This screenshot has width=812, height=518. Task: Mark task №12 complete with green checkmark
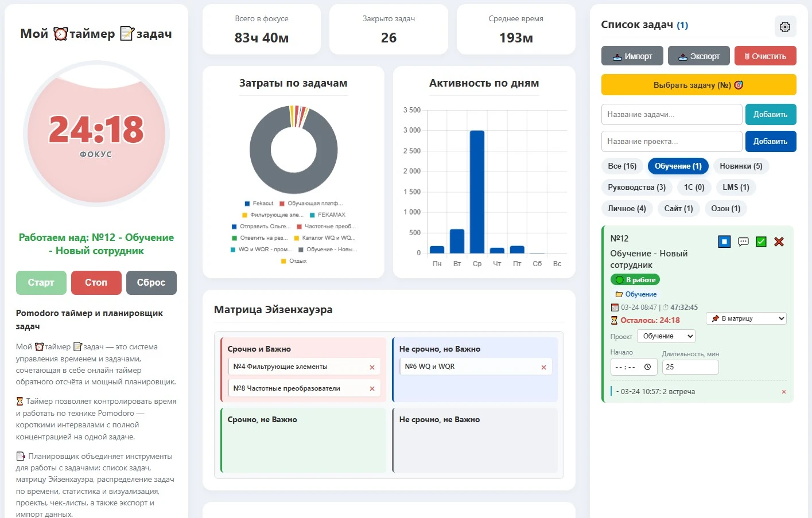[x=761, y=242]
